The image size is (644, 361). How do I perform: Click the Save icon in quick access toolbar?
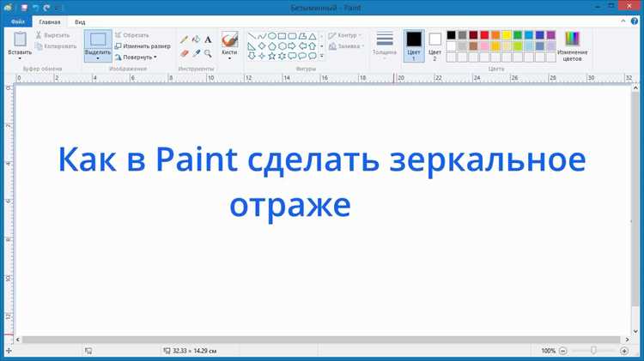[x=24, y=8]
